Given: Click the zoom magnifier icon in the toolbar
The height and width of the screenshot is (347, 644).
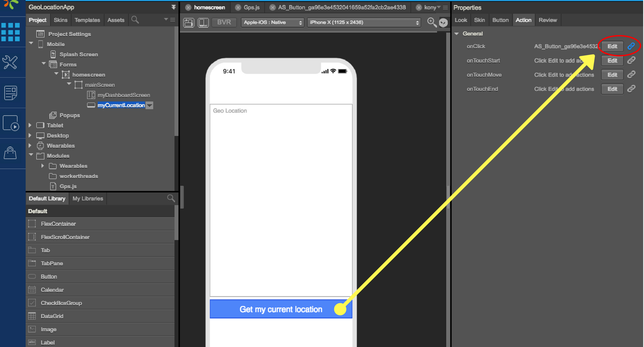Looking at the screenshot, I should pyautogui.click(x=431, y=22).
